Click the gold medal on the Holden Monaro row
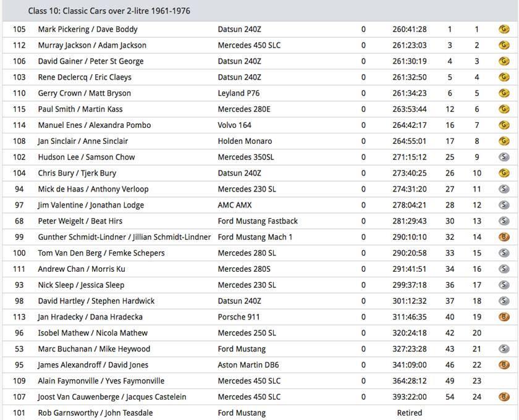 (504, 141)
